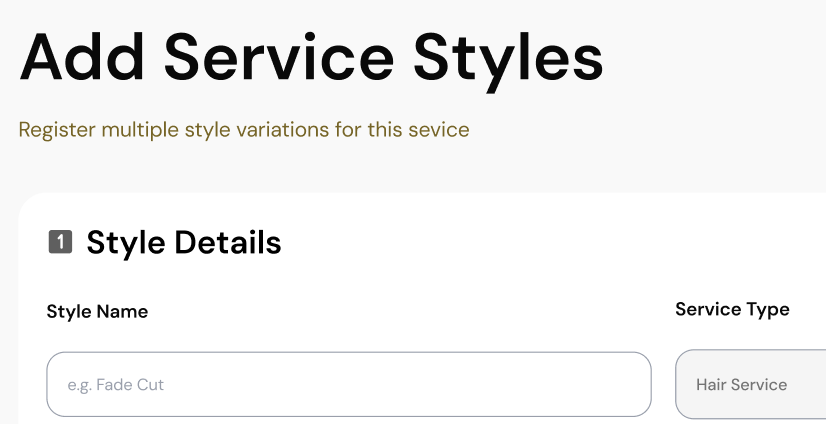Click the word "Register" in the subtitle
This screenshot has width=826, height=424.
[x=57, y=130]
